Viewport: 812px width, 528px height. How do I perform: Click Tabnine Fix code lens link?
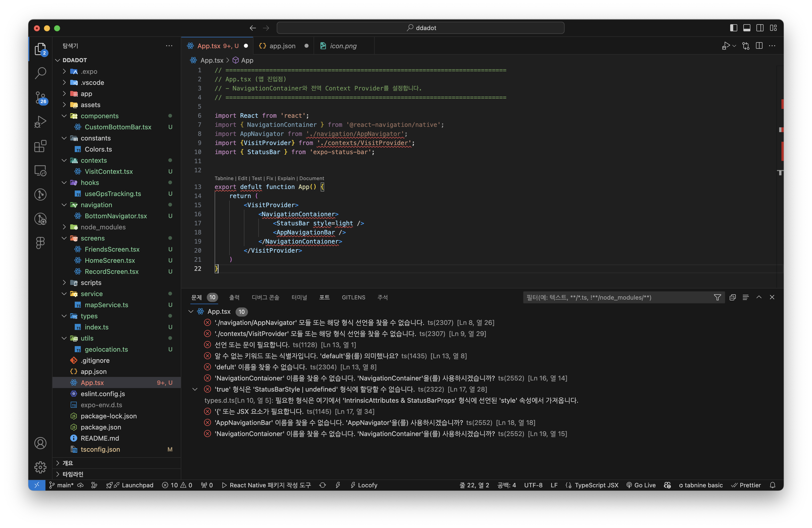pyautogui.click(x=269, y=178)
